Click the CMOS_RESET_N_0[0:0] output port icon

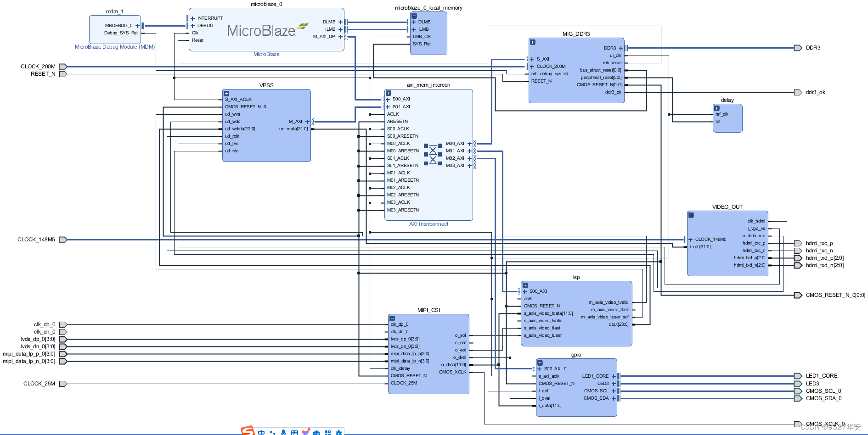pyautogui.click(x=798, y=295)
